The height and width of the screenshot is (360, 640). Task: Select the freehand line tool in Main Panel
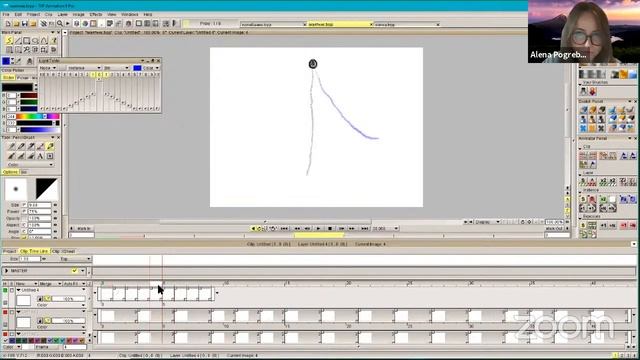coord(9,41)
